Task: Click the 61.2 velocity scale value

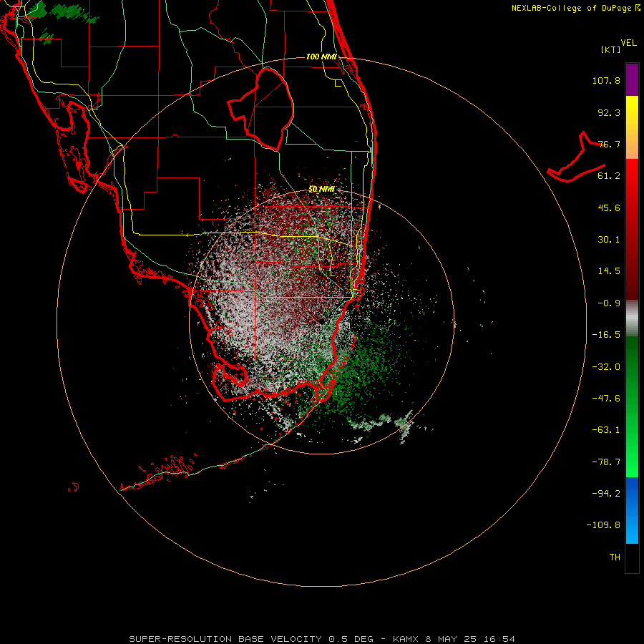Action: [x=609, y=176]
